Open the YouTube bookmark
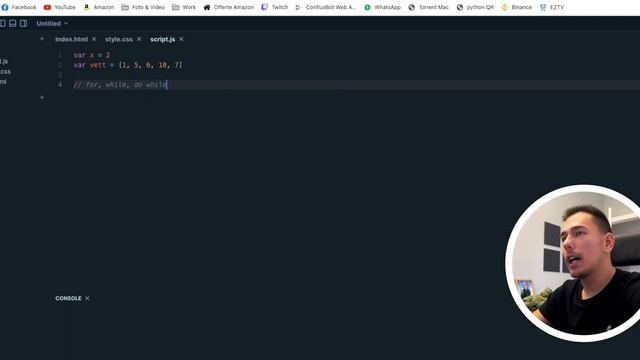The height and width of the screenshot is (360, 640). point(60,7)
